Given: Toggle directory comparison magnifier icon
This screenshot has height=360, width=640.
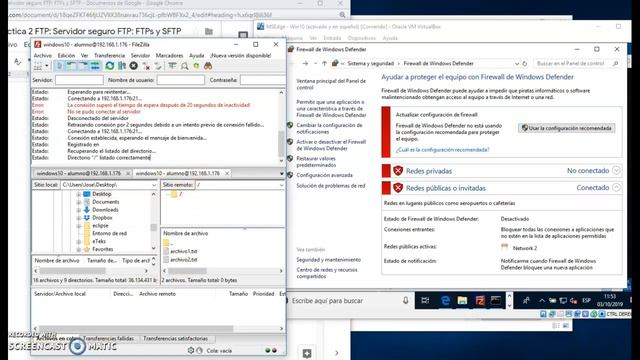Looking at the screenshot, I should click(x=184, y=66).
